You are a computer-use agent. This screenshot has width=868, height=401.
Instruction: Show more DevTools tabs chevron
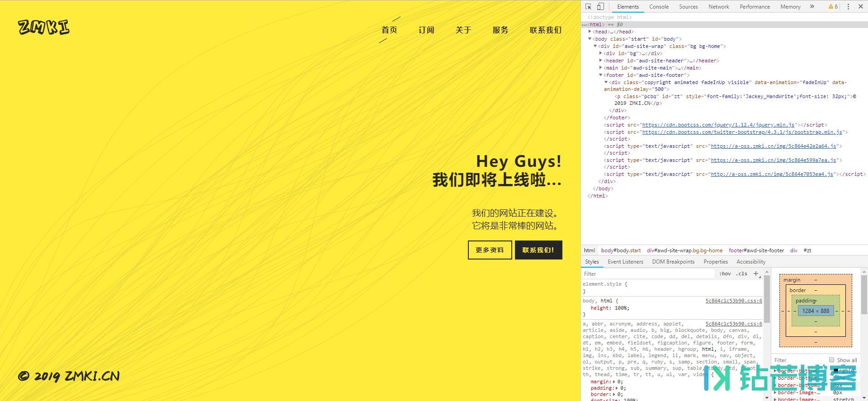tap(812, 6)
